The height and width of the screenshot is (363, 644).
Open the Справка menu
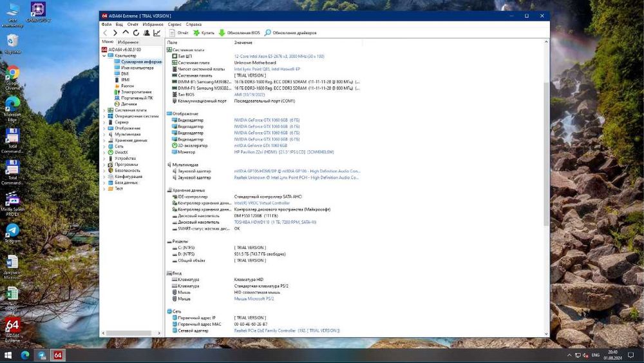click(x=193, y=25)
